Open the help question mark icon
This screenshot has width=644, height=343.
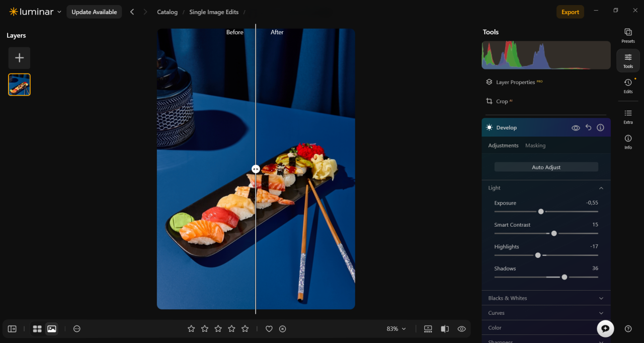628,329
